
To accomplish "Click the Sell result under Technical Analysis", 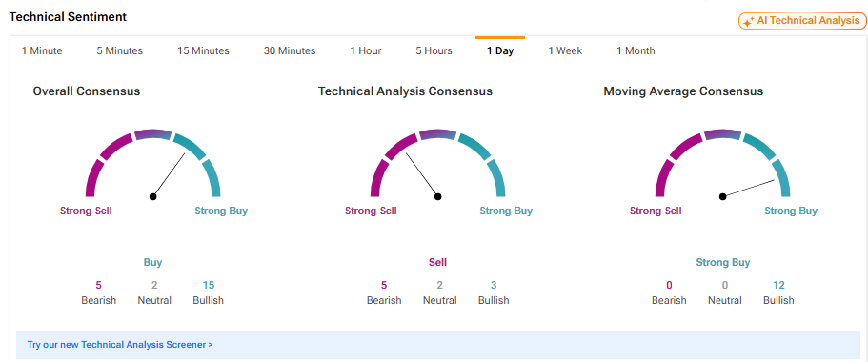I will tap(437, 262).
